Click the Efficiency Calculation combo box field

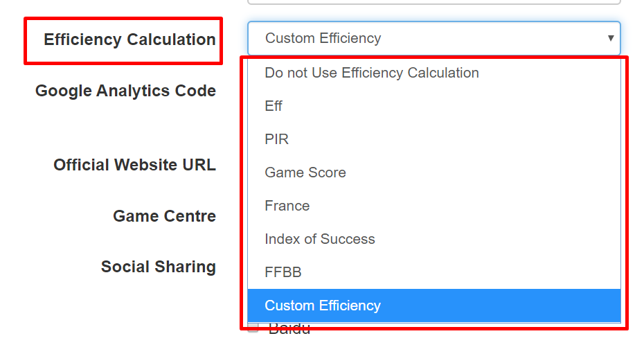click(434, 38)
